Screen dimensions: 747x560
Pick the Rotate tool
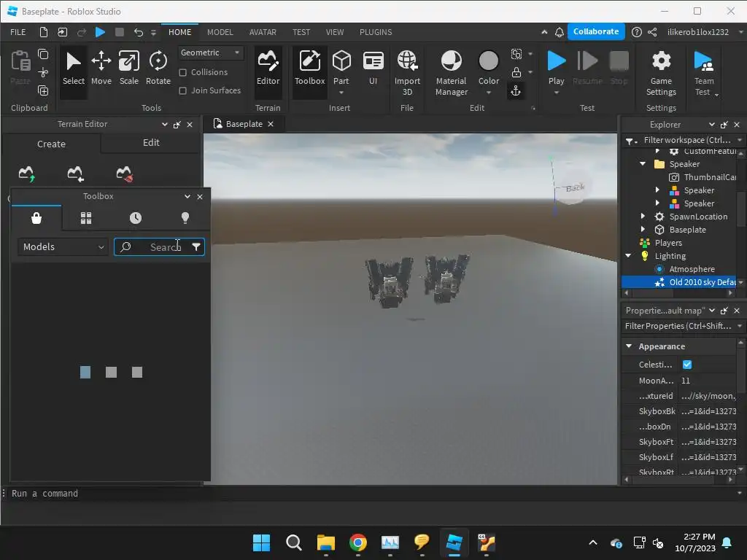point(158,69)
